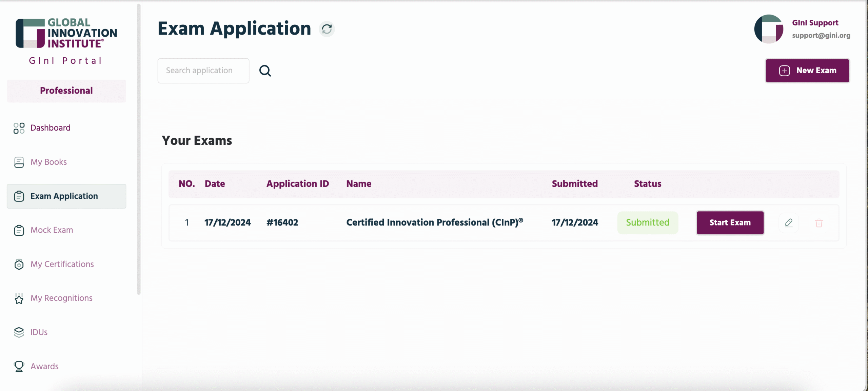This screenshot has width=868, height=391.
Task: Select Exam Application in sidebar
Action: click(66, 196)
